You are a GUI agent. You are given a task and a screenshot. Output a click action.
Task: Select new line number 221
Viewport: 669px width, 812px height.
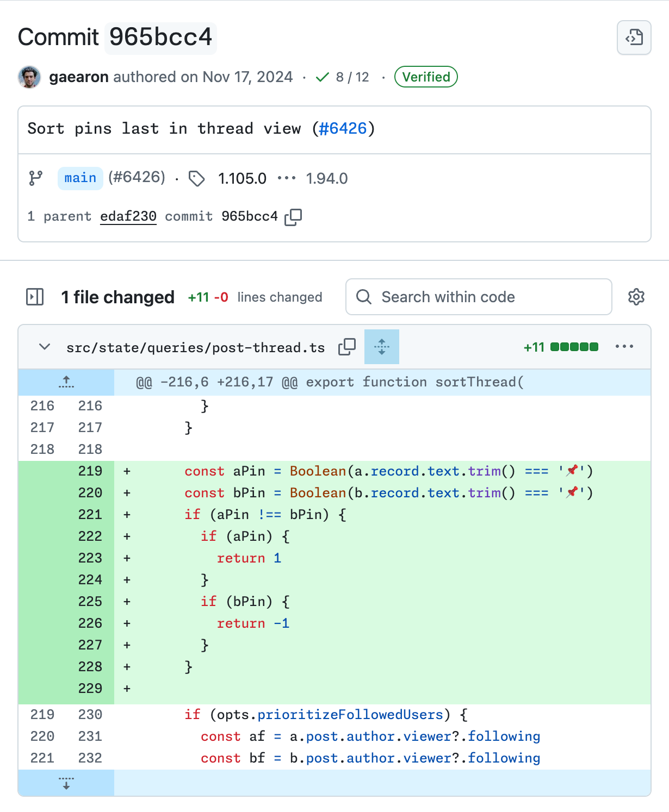[x=90, y=515]
